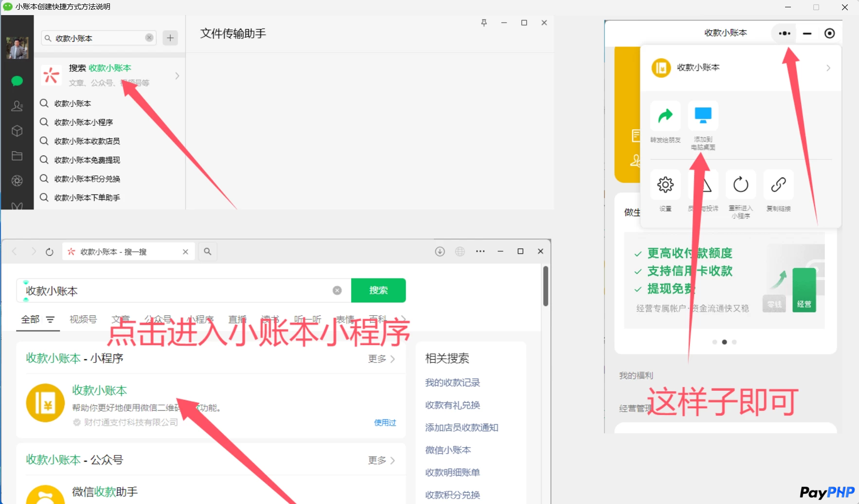Screen dimensions: 859x504
Task: Open related search 我的收款记录
Action: pos(452,382)
